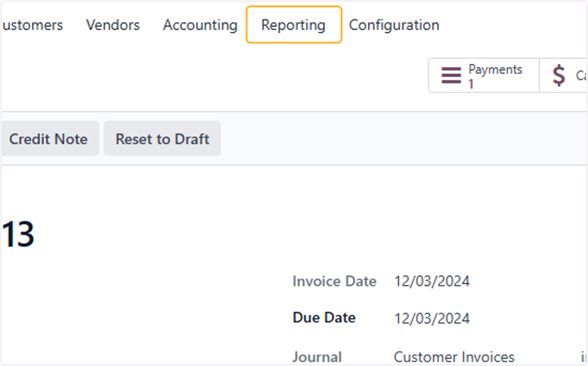Click the dollar sign icon
The image size is (588, 366).
pos(559,76)
